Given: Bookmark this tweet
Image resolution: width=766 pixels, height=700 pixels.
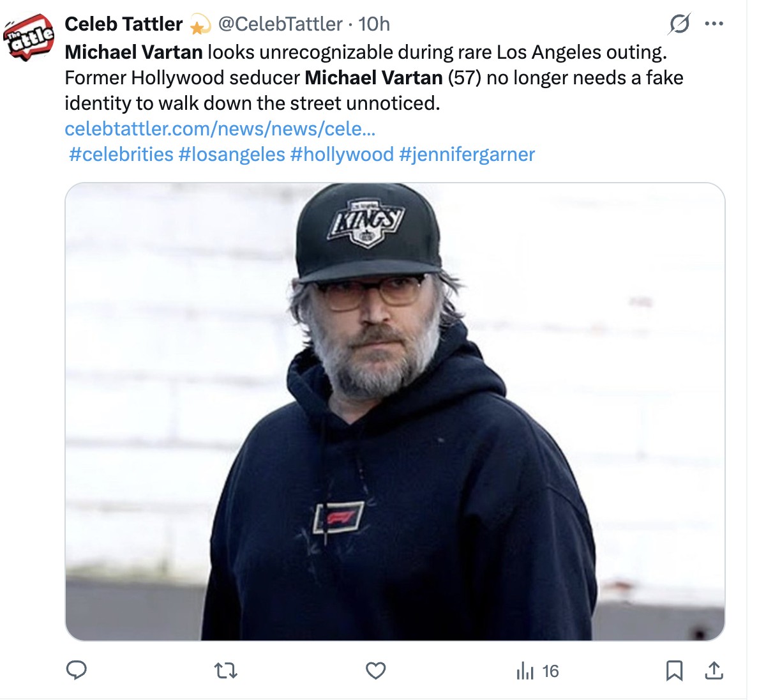Looking at the screenshot, I should tap(674, 671).
